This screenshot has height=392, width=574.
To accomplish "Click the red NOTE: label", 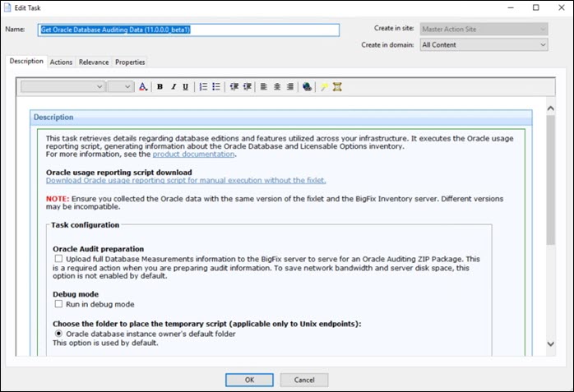I will click(x=58, y=199).
